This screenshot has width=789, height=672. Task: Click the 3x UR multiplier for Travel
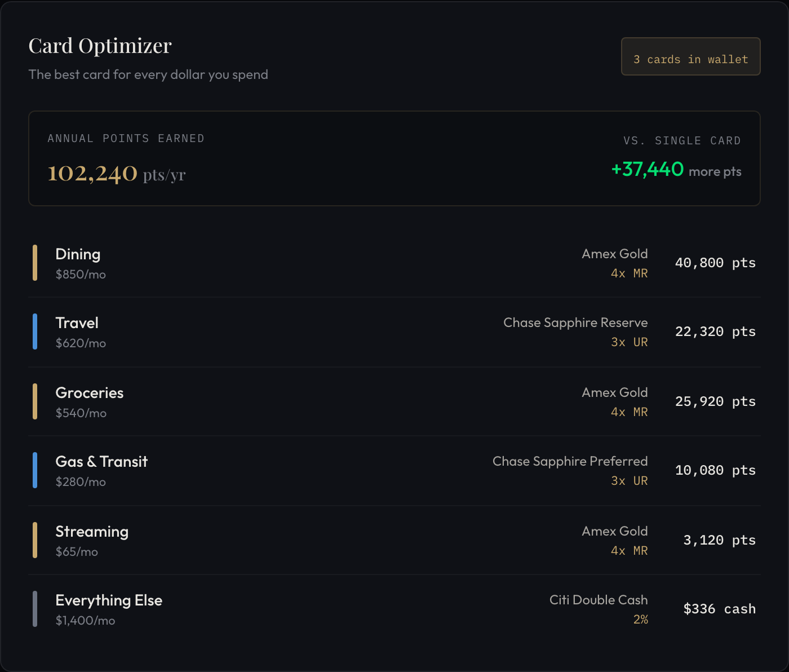pyautogui.click(x=629, y=342)
